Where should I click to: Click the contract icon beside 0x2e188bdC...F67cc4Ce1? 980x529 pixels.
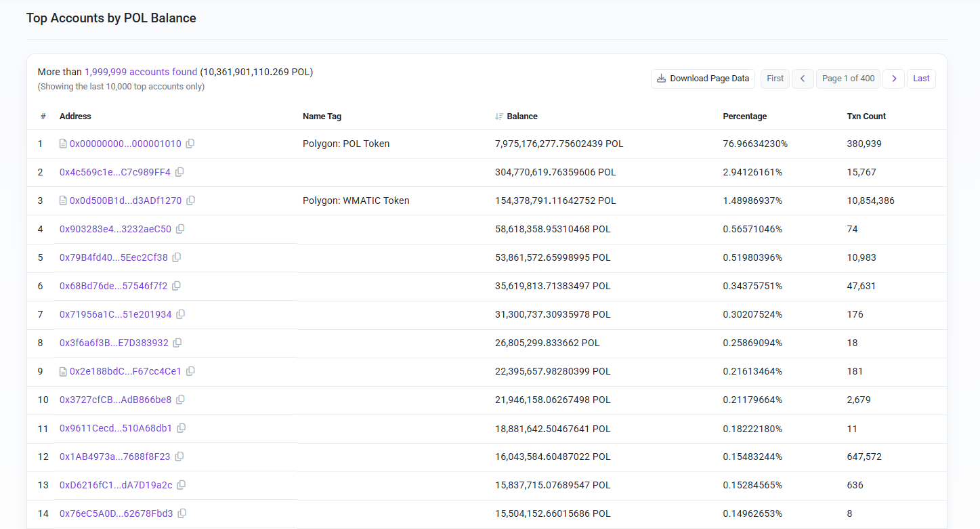click(63, 371)
